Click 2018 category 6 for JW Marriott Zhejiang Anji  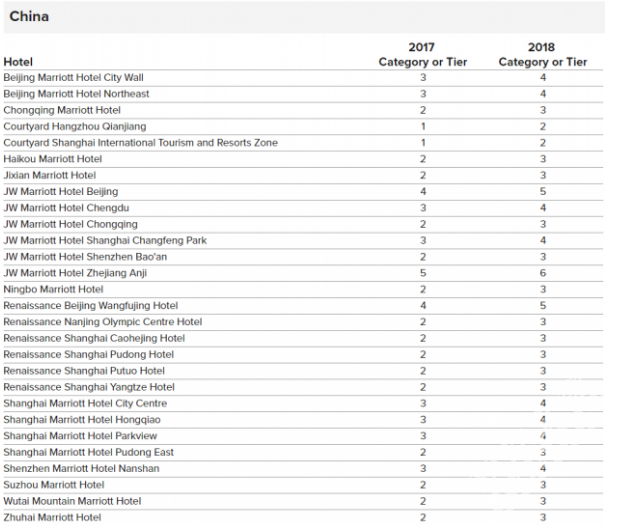(x=543, y=273)
